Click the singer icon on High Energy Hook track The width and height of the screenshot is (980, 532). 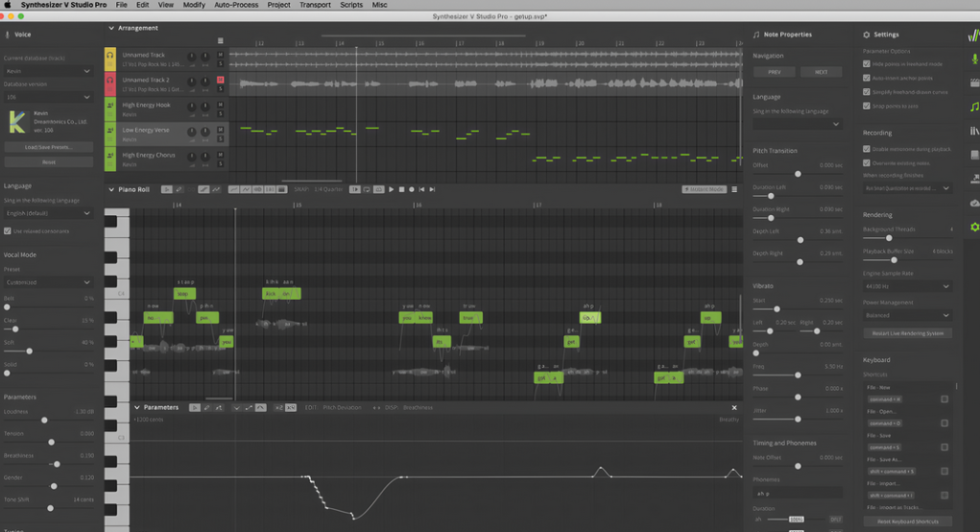pos(110,105)
